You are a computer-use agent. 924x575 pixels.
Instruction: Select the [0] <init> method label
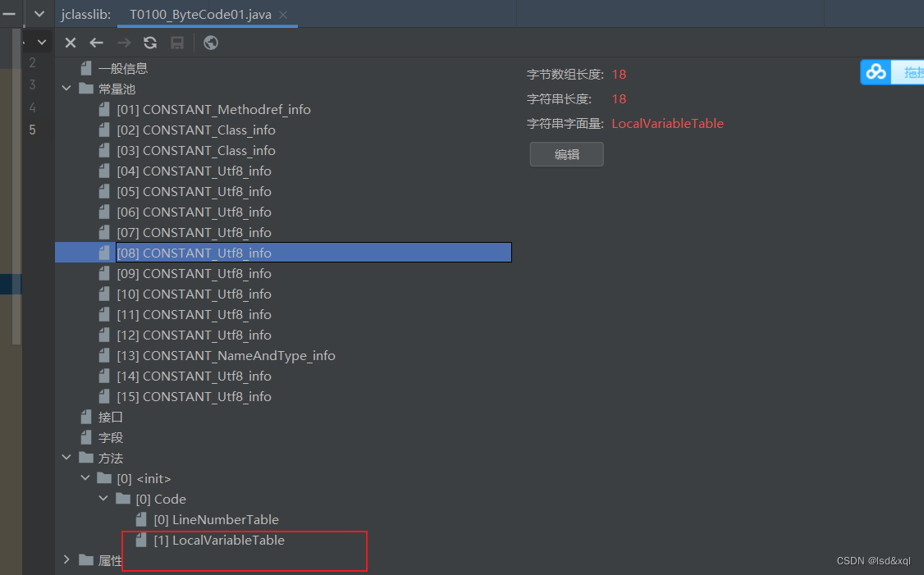point(144,479)
